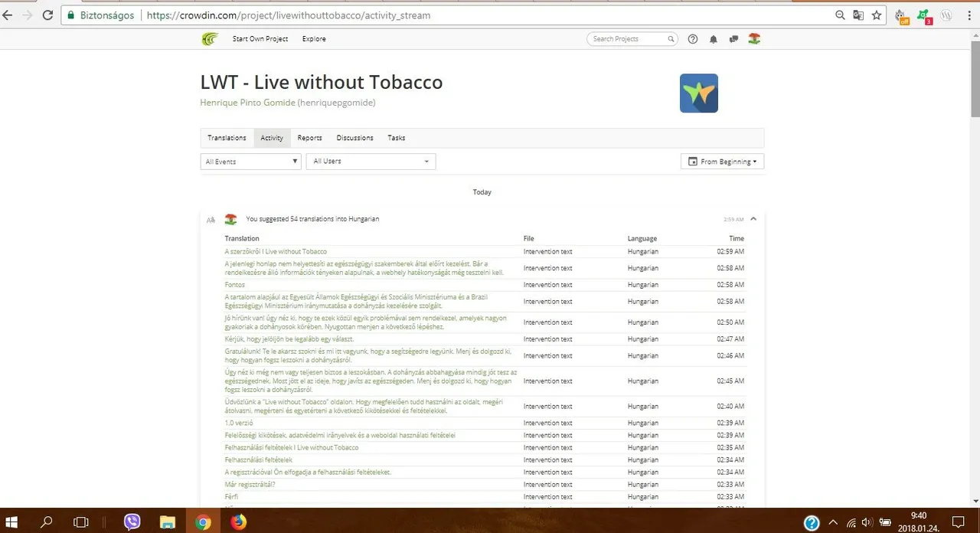Open the user profile avatar menu

pos(754,39)
